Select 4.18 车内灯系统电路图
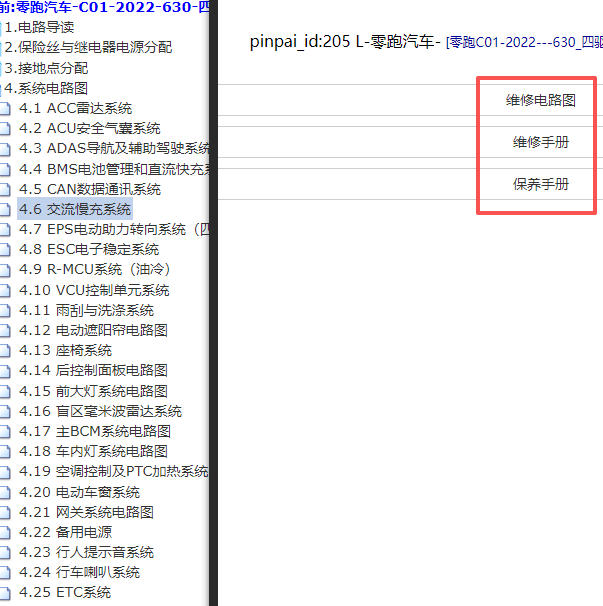 93,451
